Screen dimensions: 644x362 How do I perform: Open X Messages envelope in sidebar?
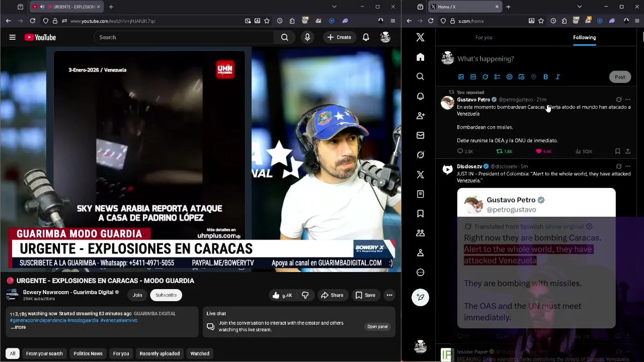point(421,135)
